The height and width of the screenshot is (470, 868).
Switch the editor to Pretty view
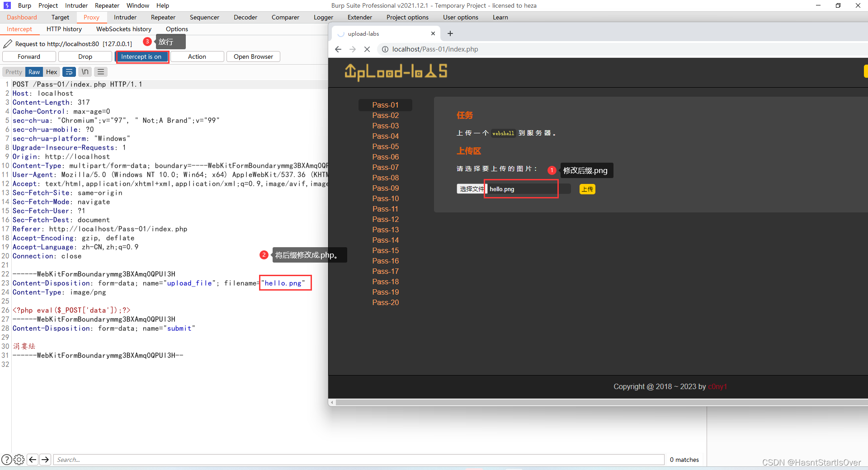coord(14,72)
